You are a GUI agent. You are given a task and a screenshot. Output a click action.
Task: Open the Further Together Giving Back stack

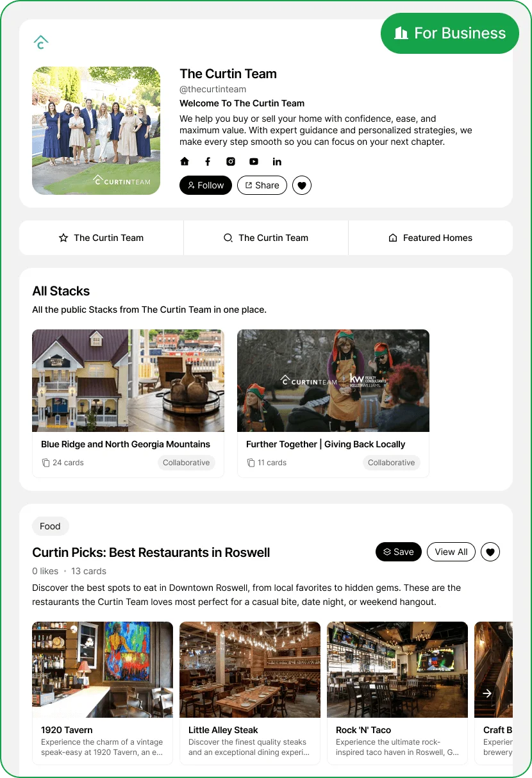click(333, 403)
